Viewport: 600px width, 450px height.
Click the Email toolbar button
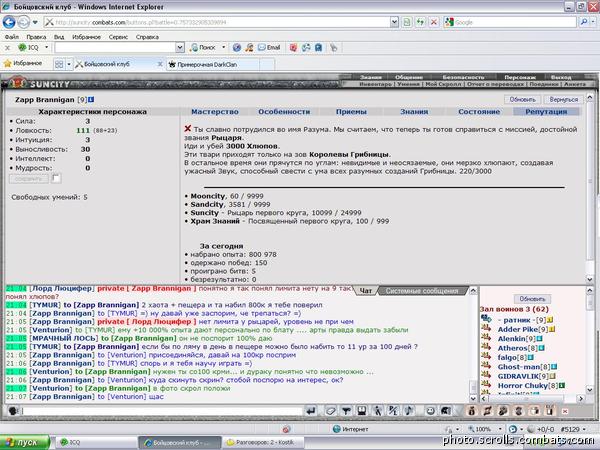pyautogui.click(x=269, y=47)
